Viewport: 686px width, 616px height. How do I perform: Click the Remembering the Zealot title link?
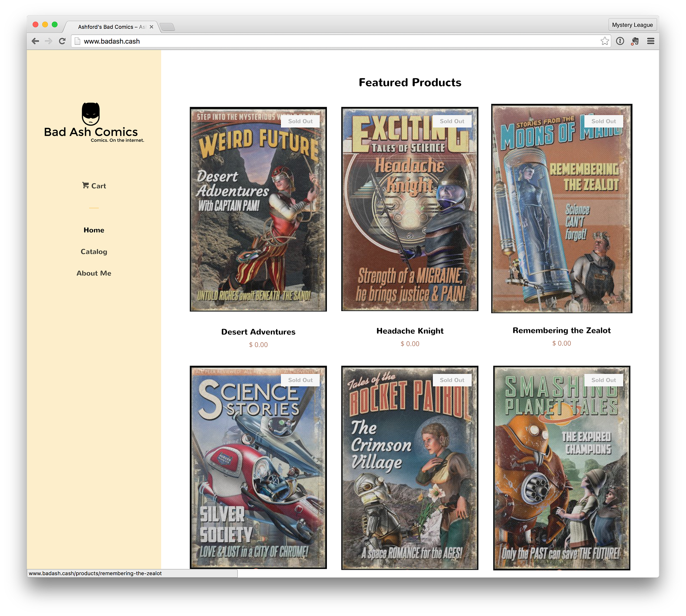tap(561, 331)
